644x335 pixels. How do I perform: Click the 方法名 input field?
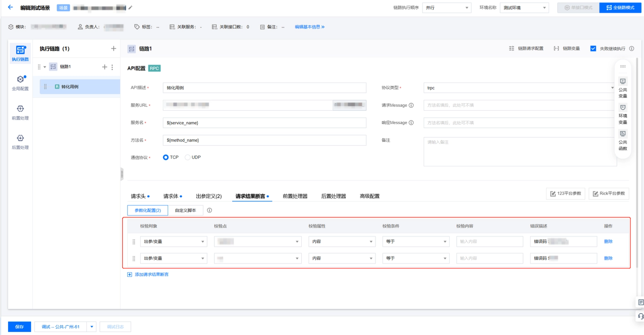click(264, 140)
